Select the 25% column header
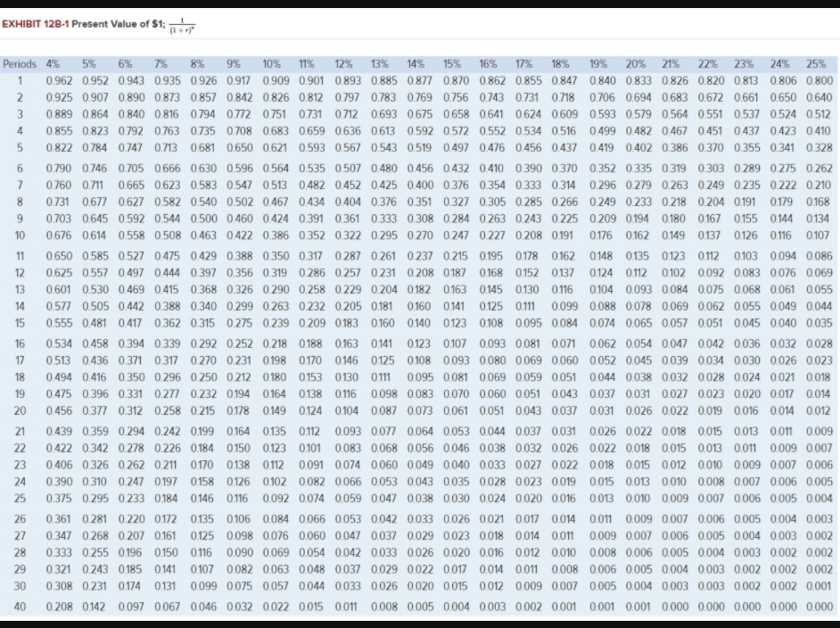Image resolution: width=840 pixels, height=628 pixels. (x=816, y=64)
